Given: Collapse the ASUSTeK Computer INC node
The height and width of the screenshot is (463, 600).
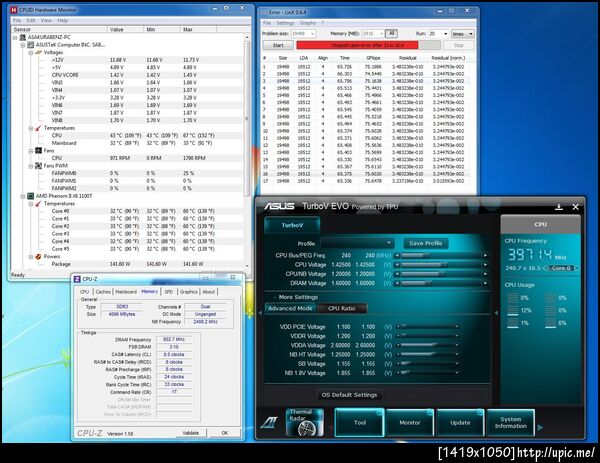Looking at the screenshot, I should click(x=23, y=45).
